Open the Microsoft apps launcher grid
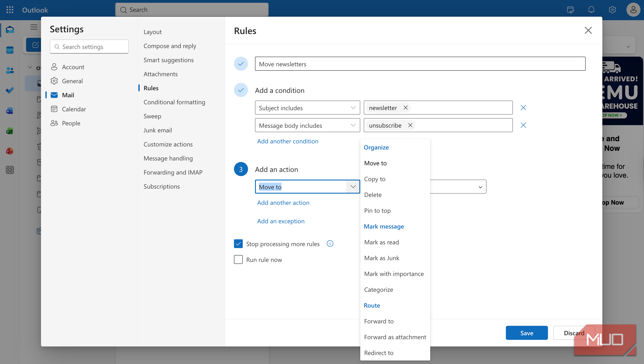644x364 pixels. pos(10,10)
